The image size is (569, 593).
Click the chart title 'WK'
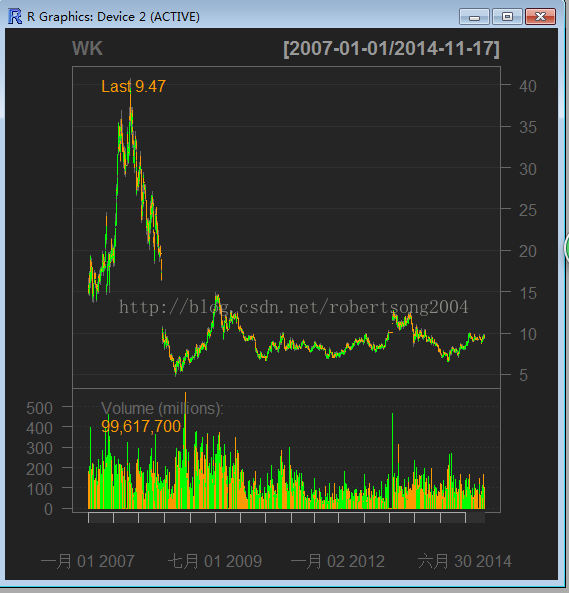click(87, 48)
